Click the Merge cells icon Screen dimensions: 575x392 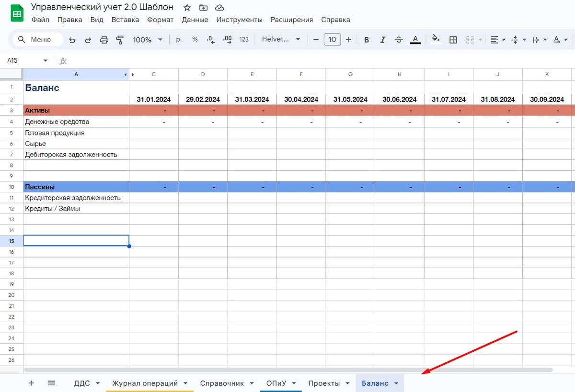tap(470, 40)
